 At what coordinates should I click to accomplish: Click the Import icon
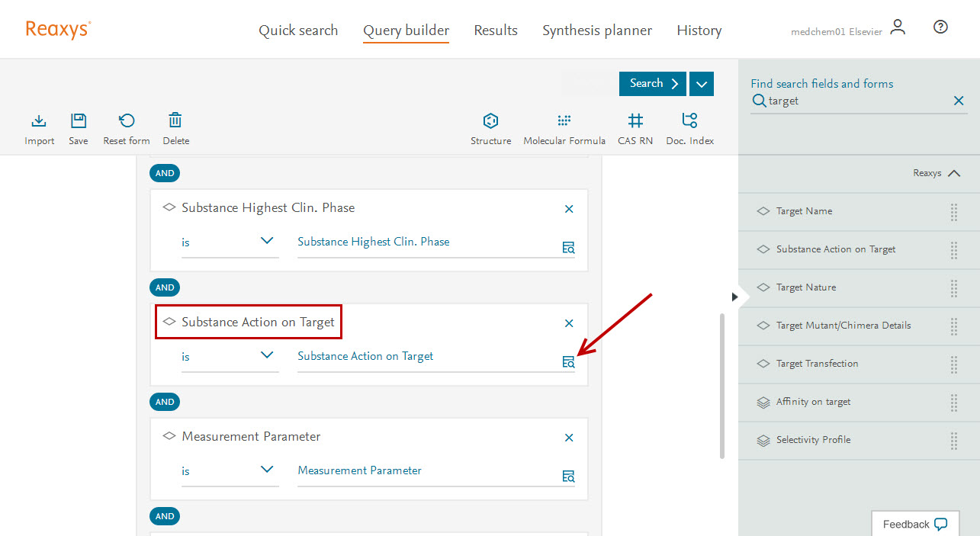tap(39, 121)
